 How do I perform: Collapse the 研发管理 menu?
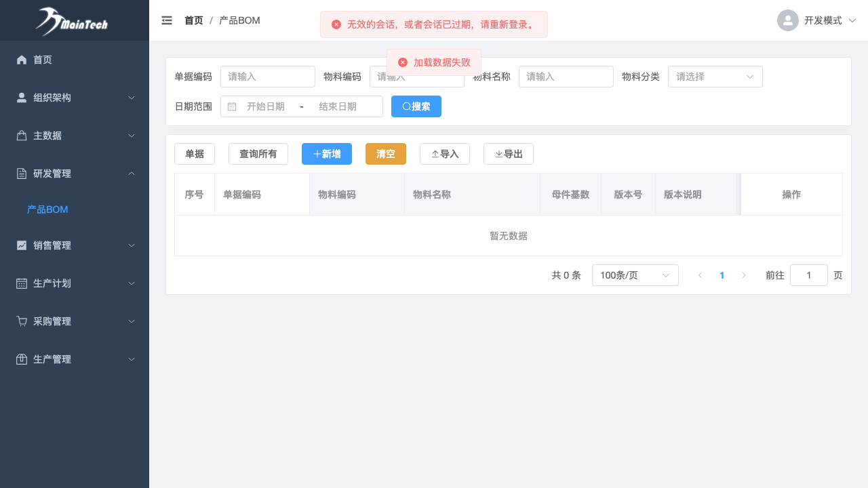[x=75, y=174]
